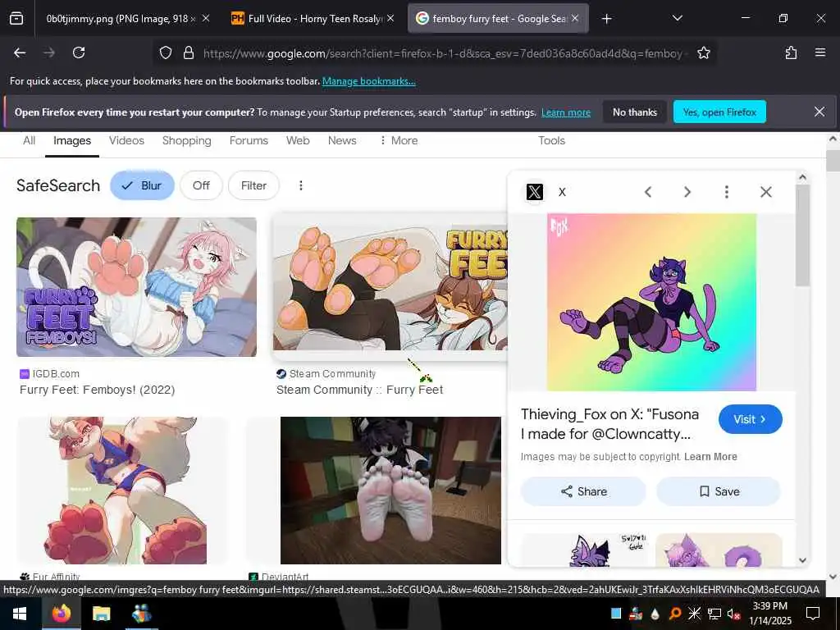Show the next image in the preview panel
The width and height of the screenshot is (840, 630).
(687, 192)
